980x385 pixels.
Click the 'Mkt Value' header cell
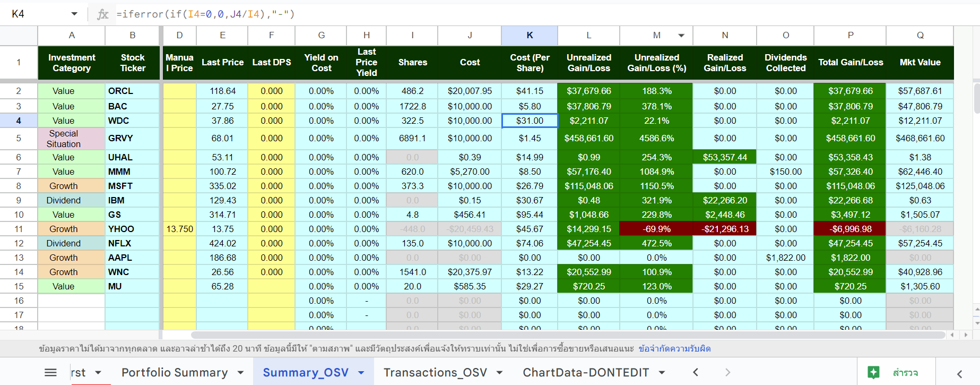pyautogui.click(x=920, y=63)
